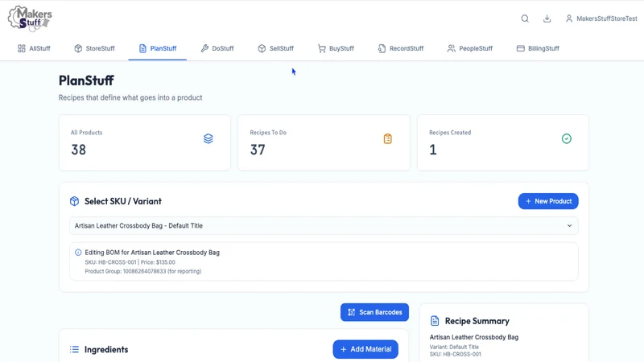Open search with the magnifier icon
This screenshot has width=644, height=362.
525,19
